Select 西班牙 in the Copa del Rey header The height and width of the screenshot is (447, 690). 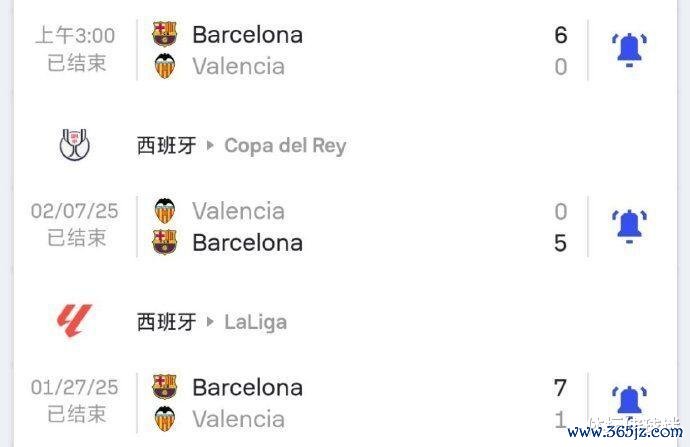click(x=166, y=146)
